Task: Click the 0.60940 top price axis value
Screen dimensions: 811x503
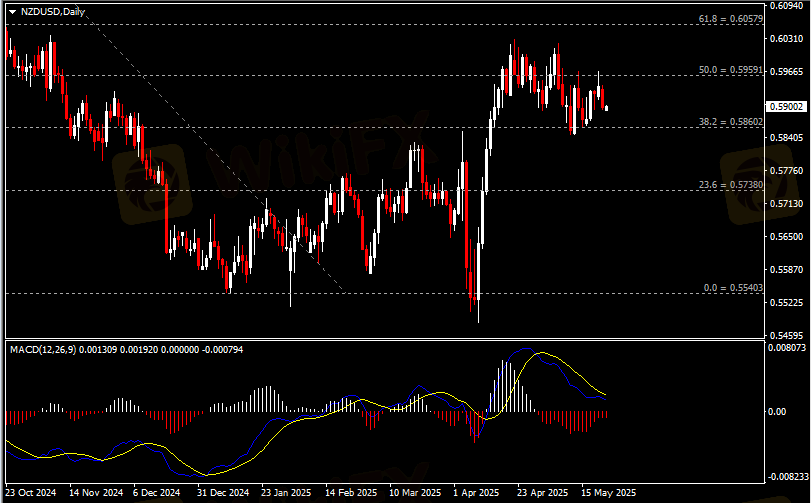Action: click(786, 7)
